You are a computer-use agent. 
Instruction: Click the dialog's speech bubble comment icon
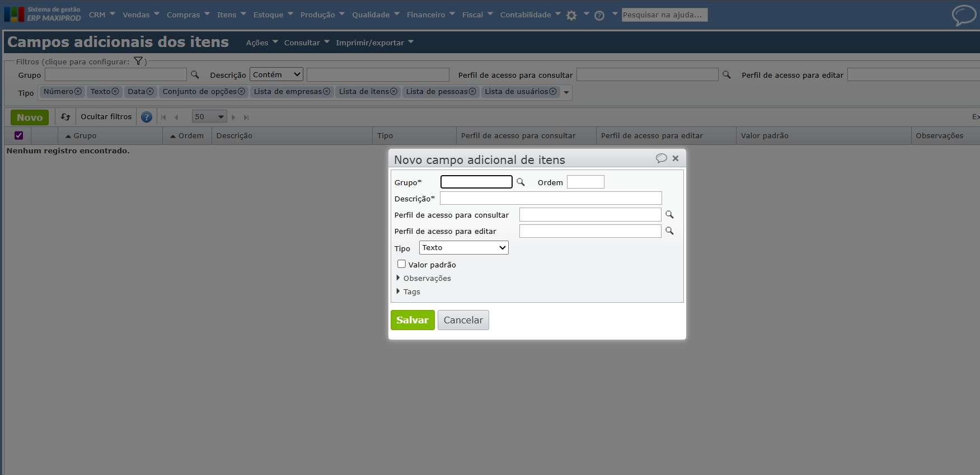(661, 158)
